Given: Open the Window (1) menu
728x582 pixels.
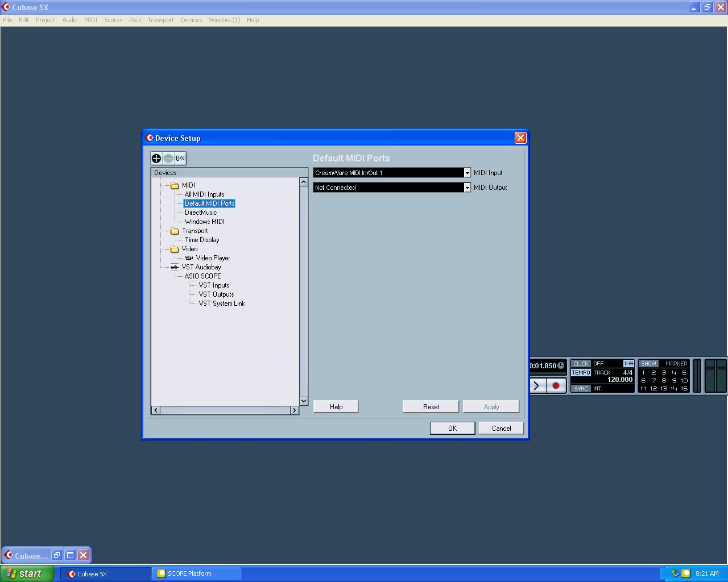Looking at the screenshot, I should click(225, 20).
